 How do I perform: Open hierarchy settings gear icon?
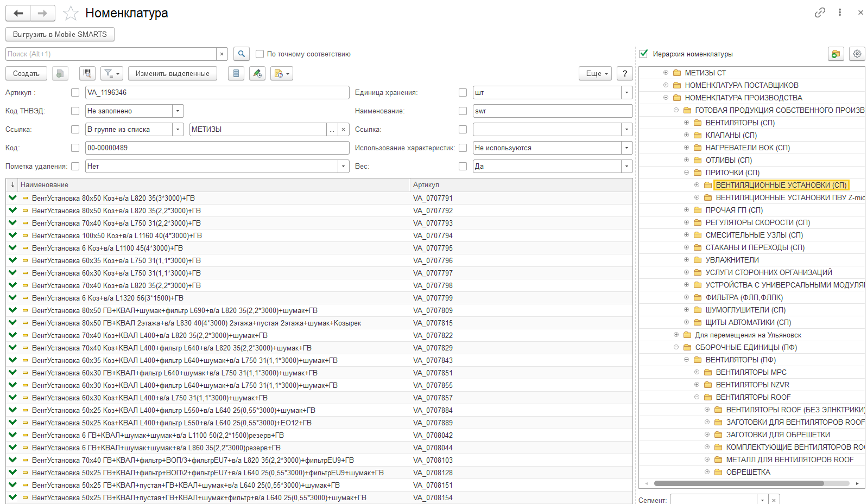coord(857,54)
